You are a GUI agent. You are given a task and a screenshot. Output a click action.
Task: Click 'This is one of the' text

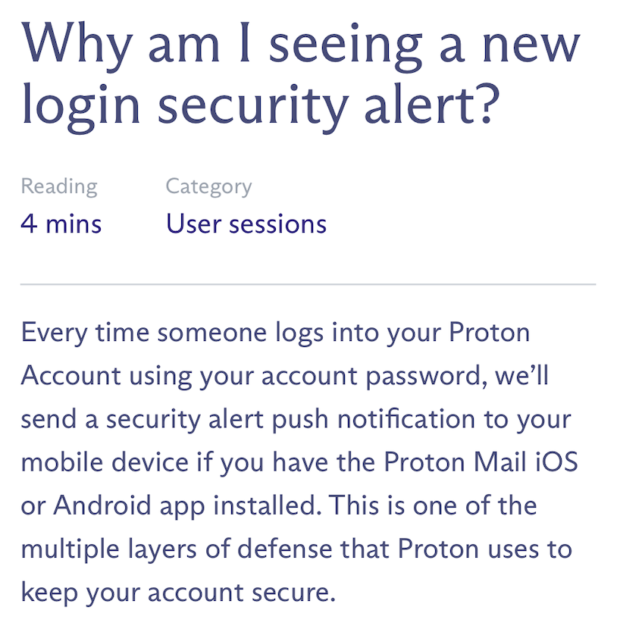tap(432, 505)
